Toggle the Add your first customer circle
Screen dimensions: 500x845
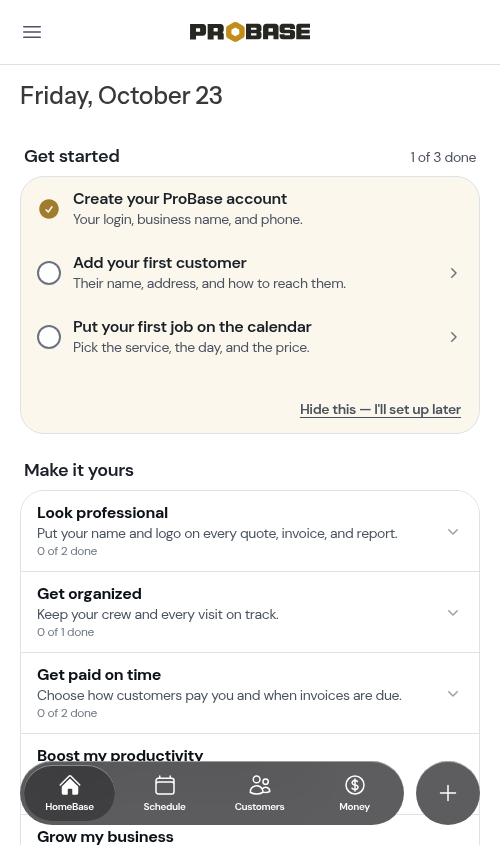point(49,273)
